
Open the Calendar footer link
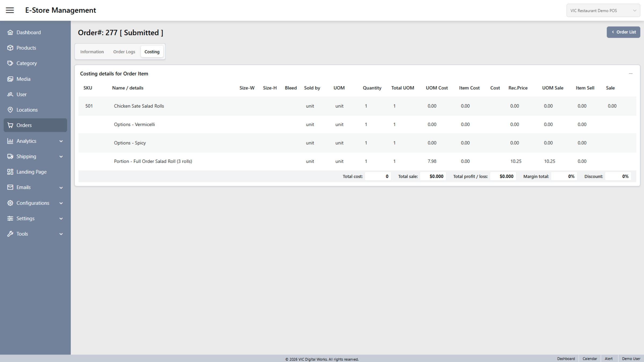click(590, 359)
